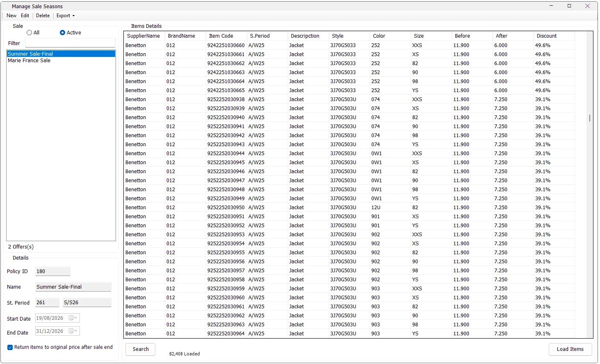
Task: Select item code 9242251030660 cell
Action: (226, 45)
